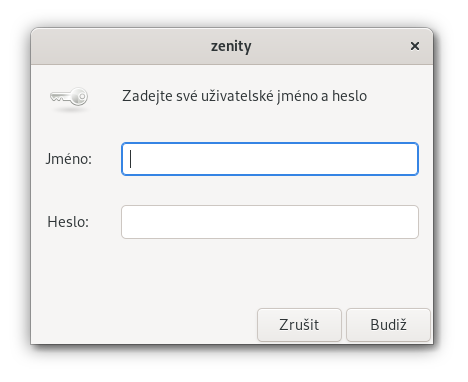Image resolution: width=468 pixels, height=382 pixels.
Task: Submit credentials using the Budiž button
Action: [388, 325]
